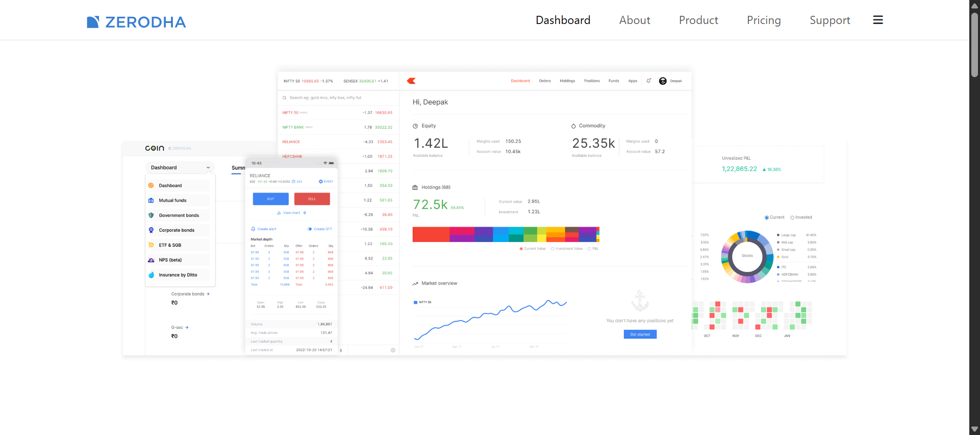The height and width of the screenshot is (435, 980).
Task: Click the HDFCBANK watchlist row
Action: point(338,156)
